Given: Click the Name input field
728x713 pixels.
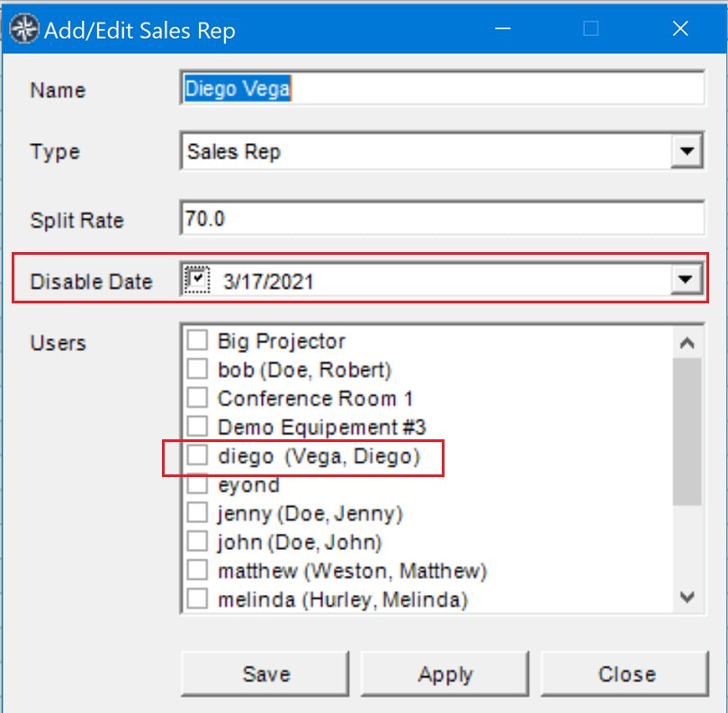Looking at the screenshot, I should click(x=443, y=88).
